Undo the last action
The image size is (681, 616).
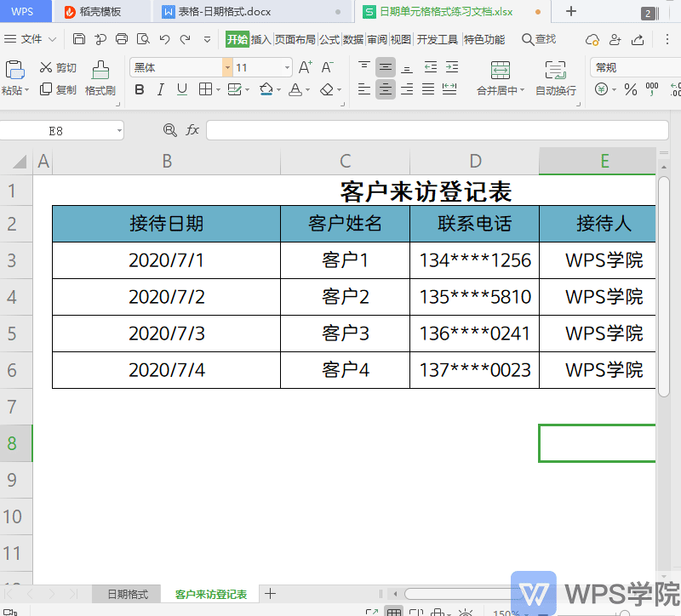164,39
